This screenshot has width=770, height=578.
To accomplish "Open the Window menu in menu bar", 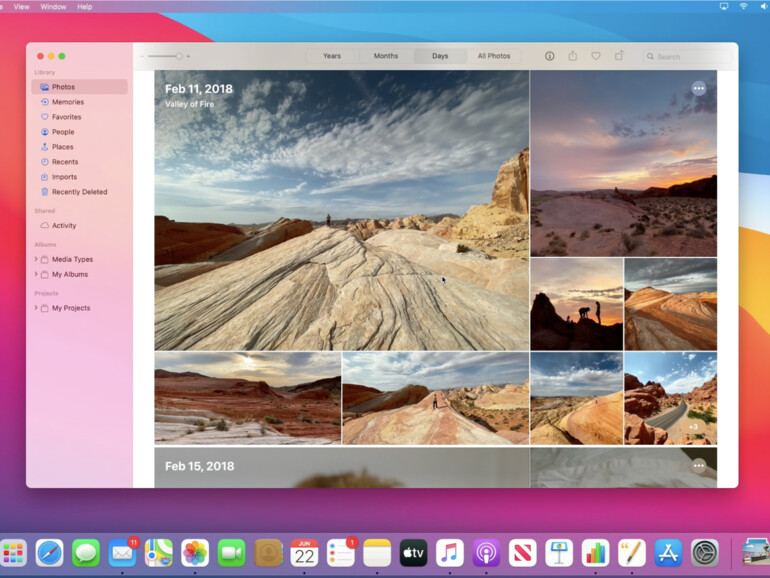I will pyautogui.click(x=53, y=6).
